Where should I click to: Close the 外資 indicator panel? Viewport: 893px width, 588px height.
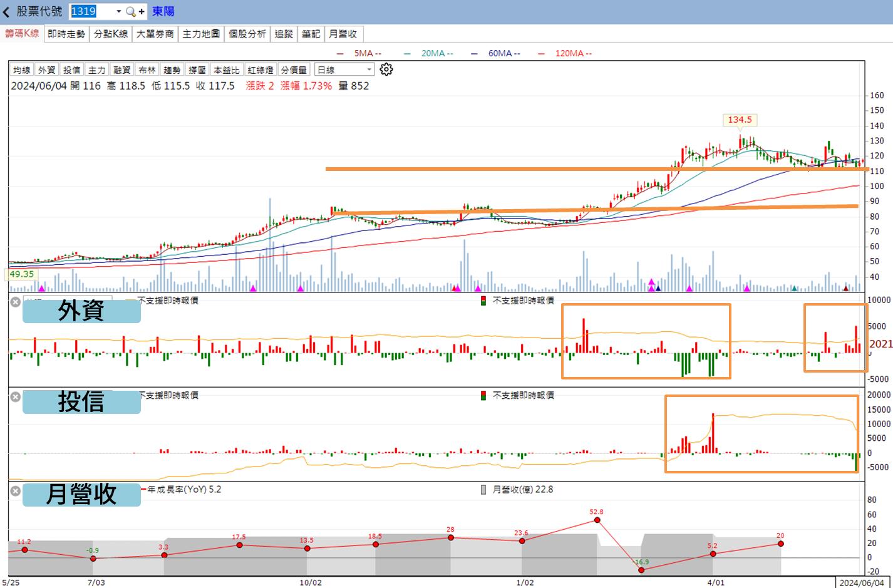click(x=16, y=302)
